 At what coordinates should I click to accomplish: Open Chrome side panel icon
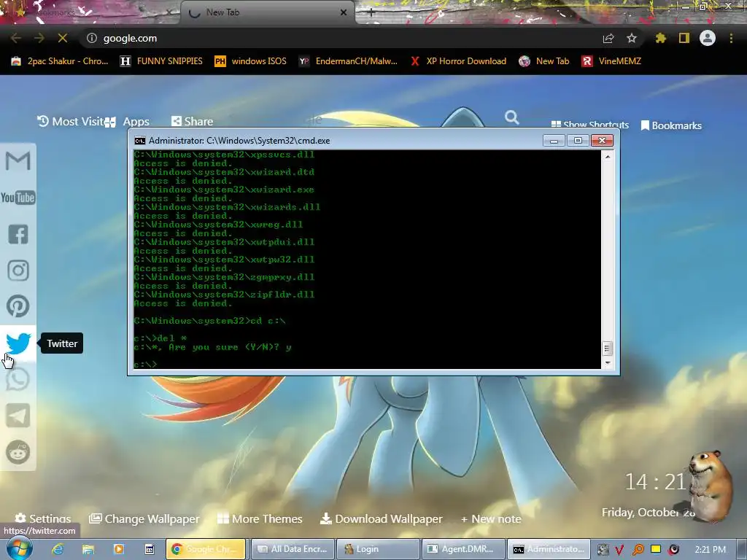(684, 38)
